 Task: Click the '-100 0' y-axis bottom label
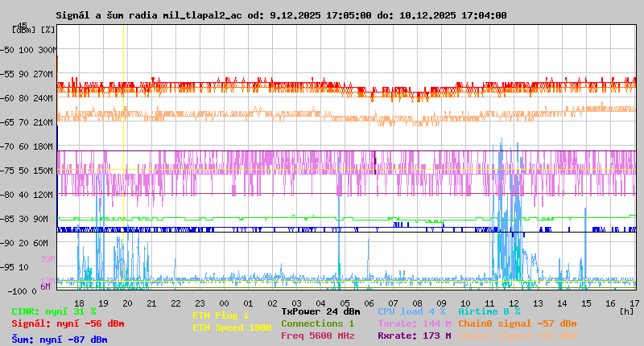point(23,291)
